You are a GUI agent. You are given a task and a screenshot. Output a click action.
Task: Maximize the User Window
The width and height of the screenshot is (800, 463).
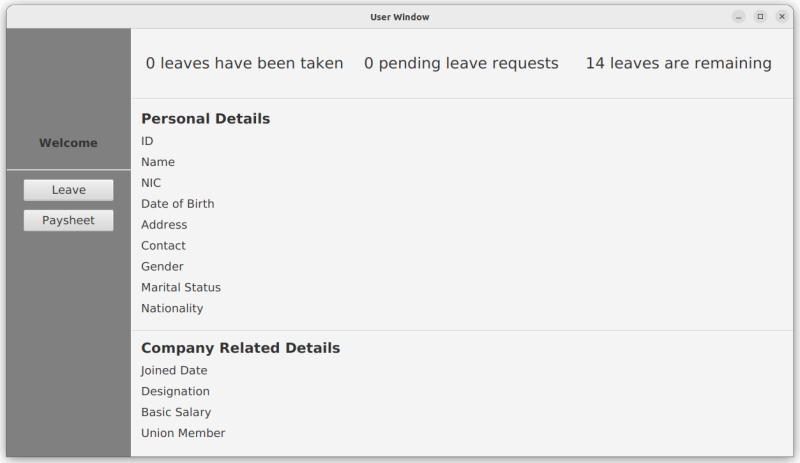[760, 17]
